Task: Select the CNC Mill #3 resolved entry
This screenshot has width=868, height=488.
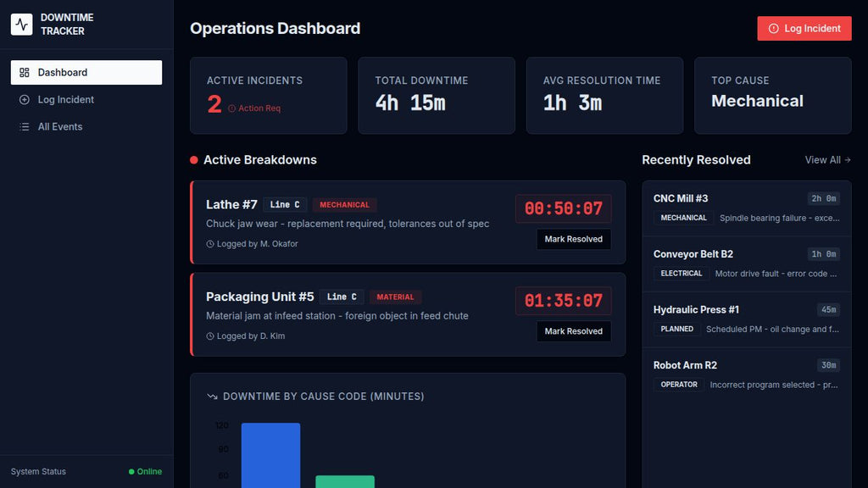Action: 746,208
